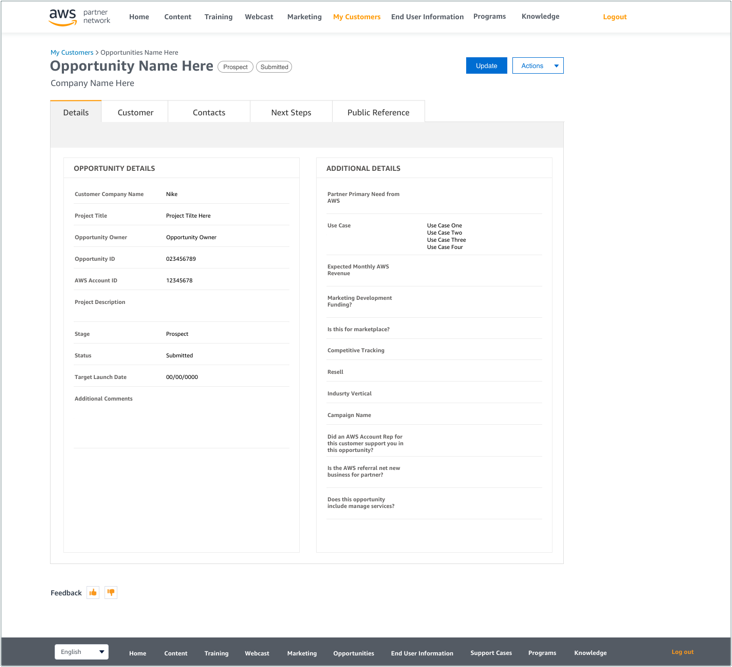
Task: Click the Project Title Here value
Action: tap(188, 216)
